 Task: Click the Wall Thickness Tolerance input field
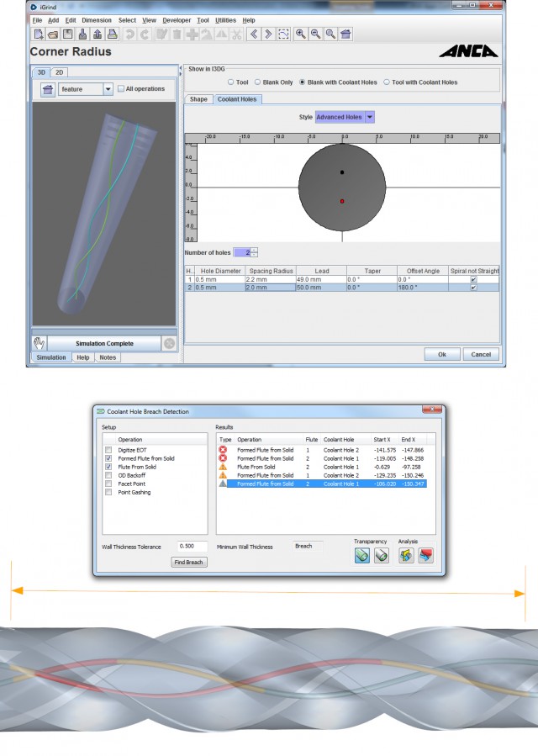coord(192,547)
